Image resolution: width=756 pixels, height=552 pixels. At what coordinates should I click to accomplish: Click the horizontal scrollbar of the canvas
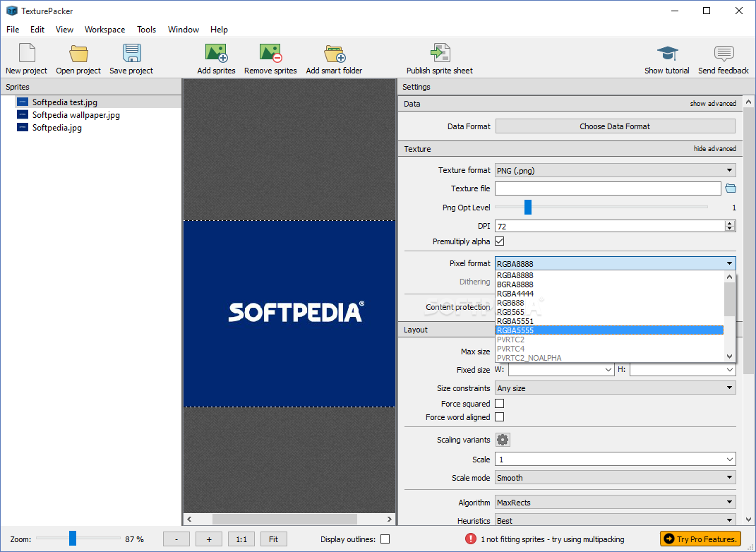tap(284, 519)
